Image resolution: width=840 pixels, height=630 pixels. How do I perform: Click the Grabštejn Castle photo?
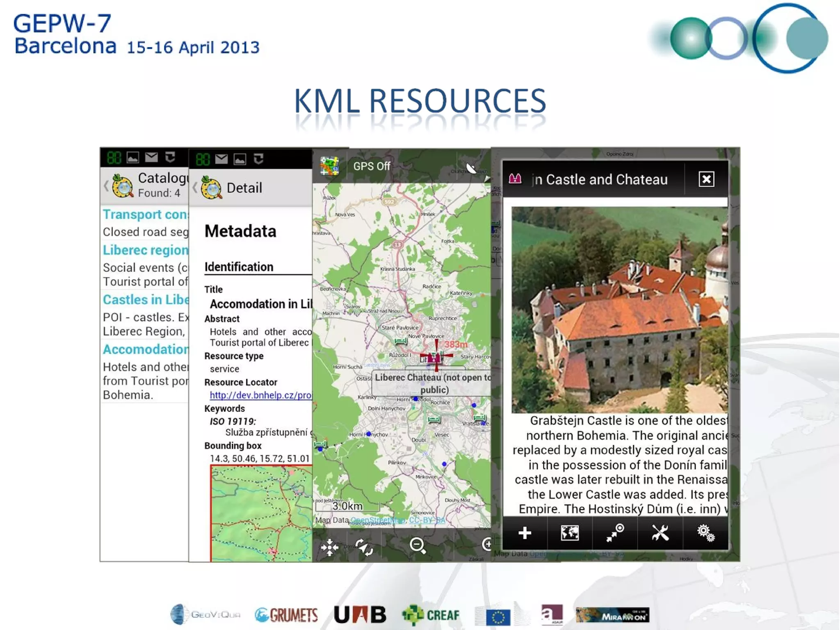click(x=619, y=310)
